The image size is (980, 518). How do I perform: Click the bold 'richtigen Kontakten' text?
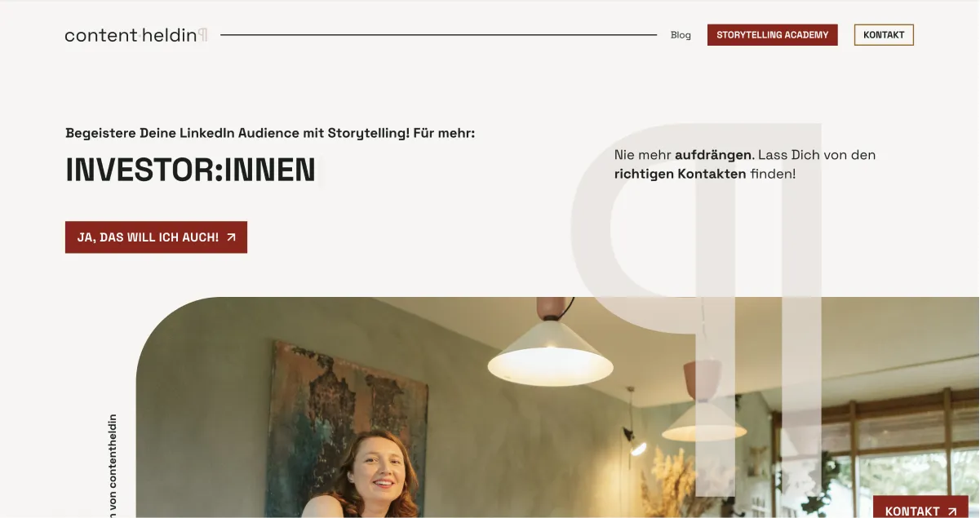[680, 174]
